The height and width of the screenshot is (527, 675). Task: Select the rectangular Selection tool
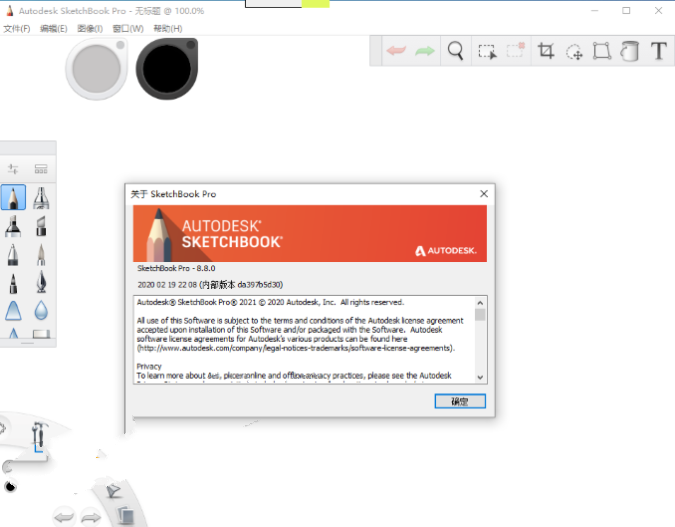click(487, 51)
